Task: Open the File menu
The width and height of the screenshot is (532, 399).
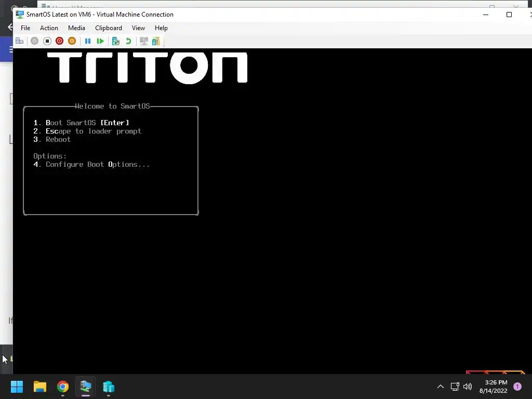Action: [25, 28]
